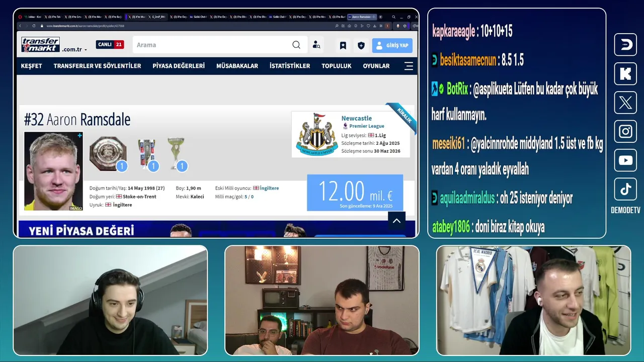The width and height of the screenshot is (644, 362).
Task: Open a new browser tab with plus
Action: coord(380,17)
